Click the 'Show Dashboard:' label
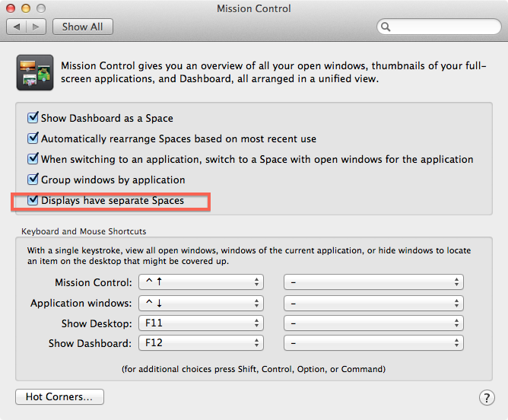The height and width of the screenshot is (420, 508). [90, 343]
